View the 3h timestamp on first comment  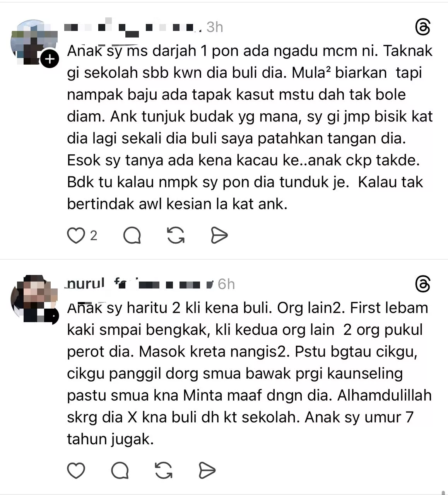point(214,27)
